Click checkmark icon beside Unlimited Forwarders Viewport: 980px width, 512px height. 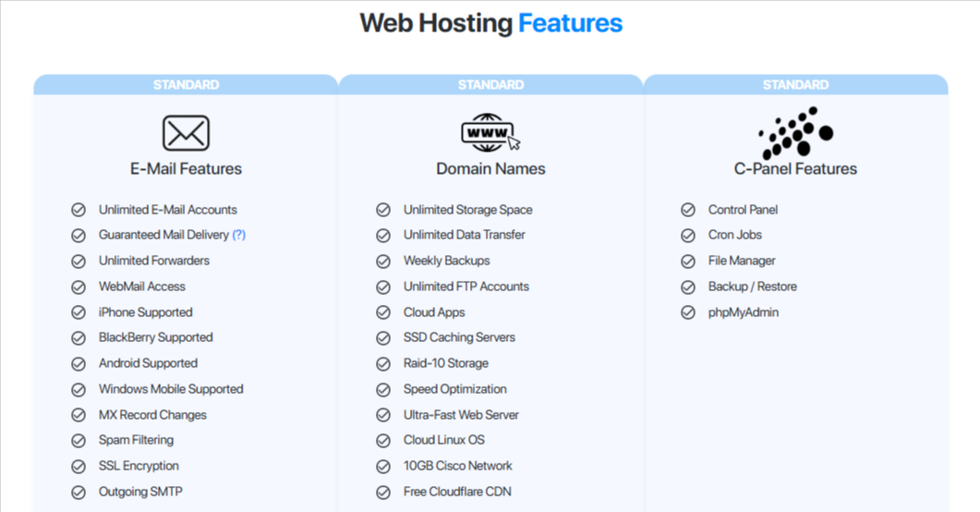click(79, 262)
